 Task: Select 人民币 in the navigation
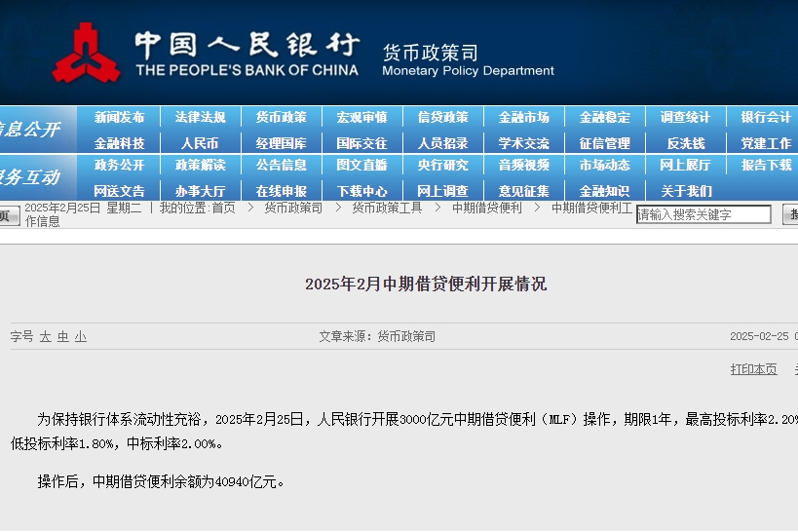(x=200, y=143)
